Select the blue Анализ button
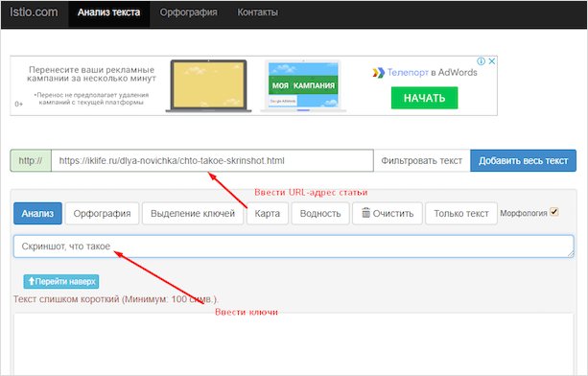The image size is (588, 376). tap(37, 214)
